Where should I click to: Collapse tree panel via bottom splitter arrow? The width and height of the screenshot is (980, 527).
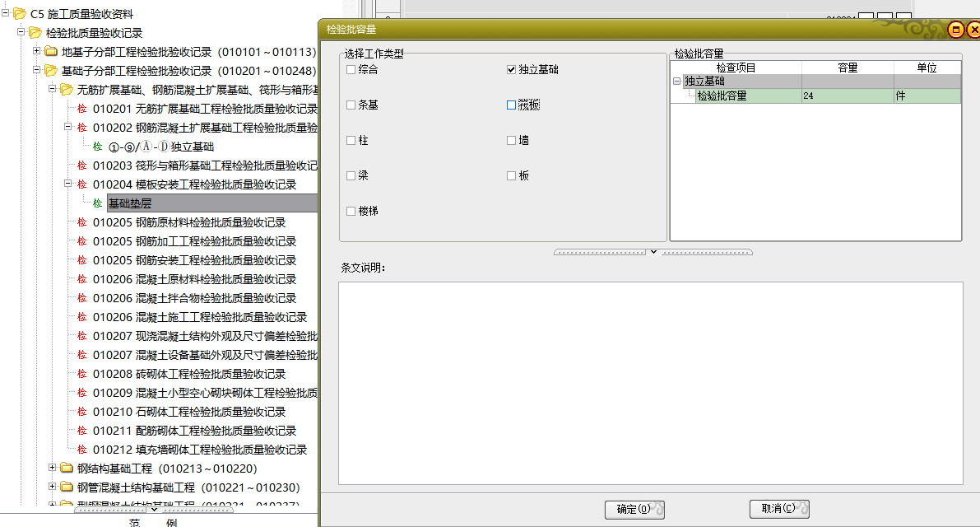pos(154,510)
